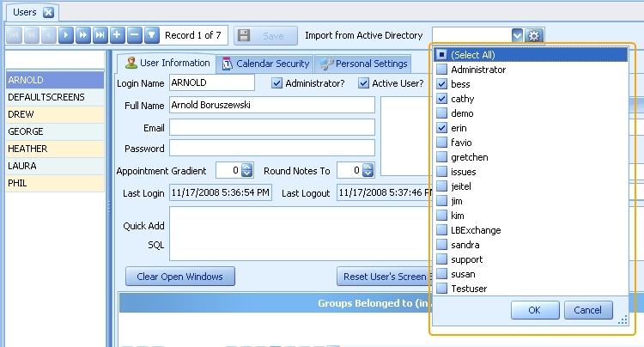Check support in the directory list
Screen dimensions: 644x347
441,259
